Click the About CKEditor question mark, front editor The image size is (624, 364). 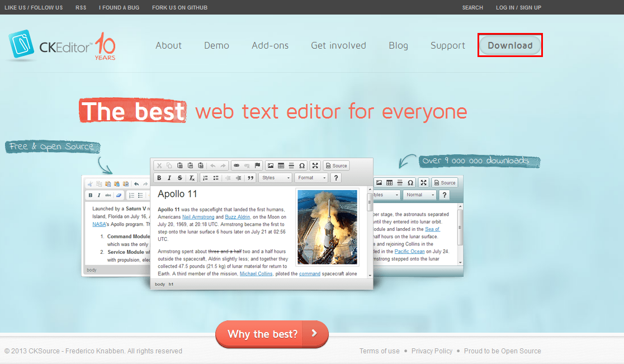tap(336, 178)
